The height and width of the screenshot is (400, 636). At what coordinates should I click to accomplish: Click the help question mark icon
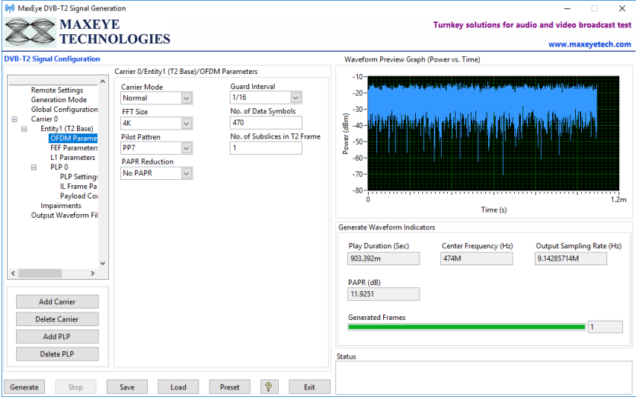[269, 387]
